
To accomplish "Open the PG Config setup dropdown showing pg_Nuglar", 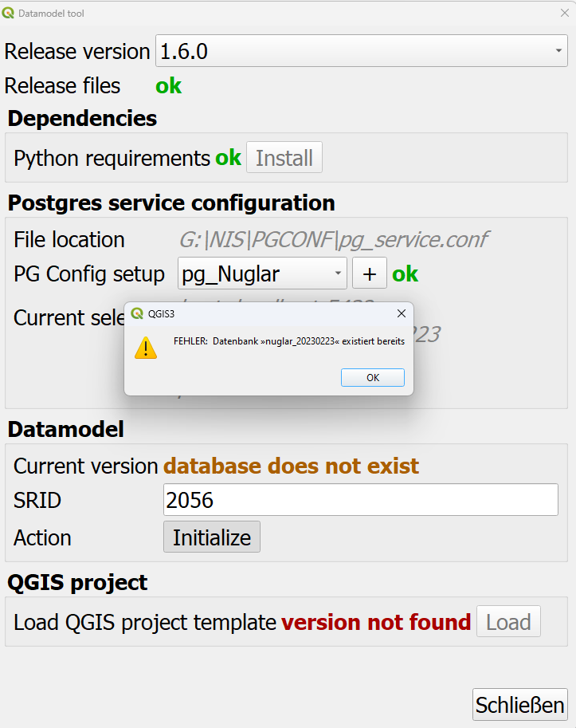I will coord(262,273).
